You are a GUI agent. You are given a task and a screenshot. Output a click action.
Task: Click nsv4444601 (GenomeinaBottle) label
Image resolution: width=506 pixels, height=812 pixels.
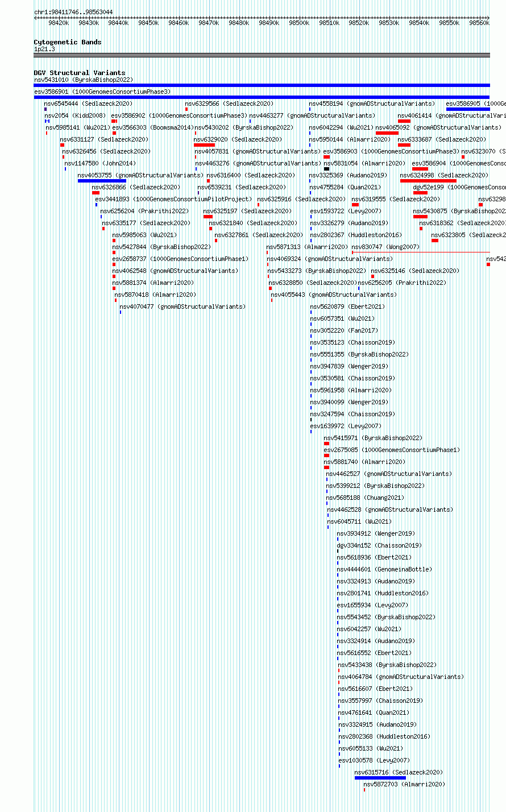384,570
